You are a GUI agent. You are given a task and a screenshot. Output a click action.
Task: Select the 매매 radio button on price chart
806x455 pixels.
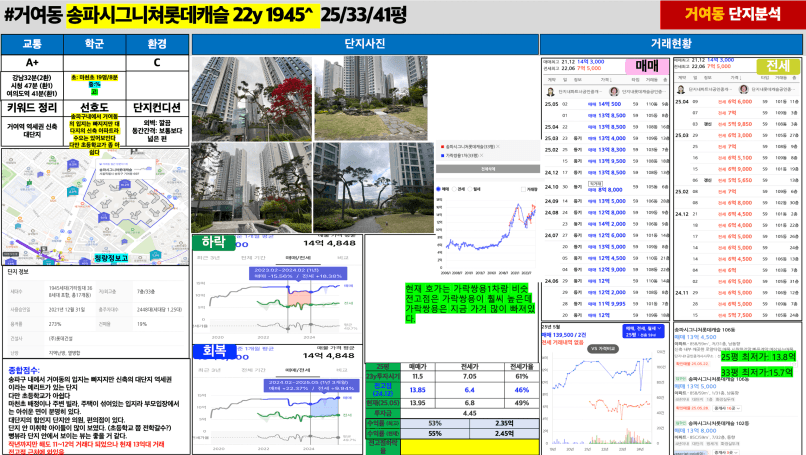[438, 189]
